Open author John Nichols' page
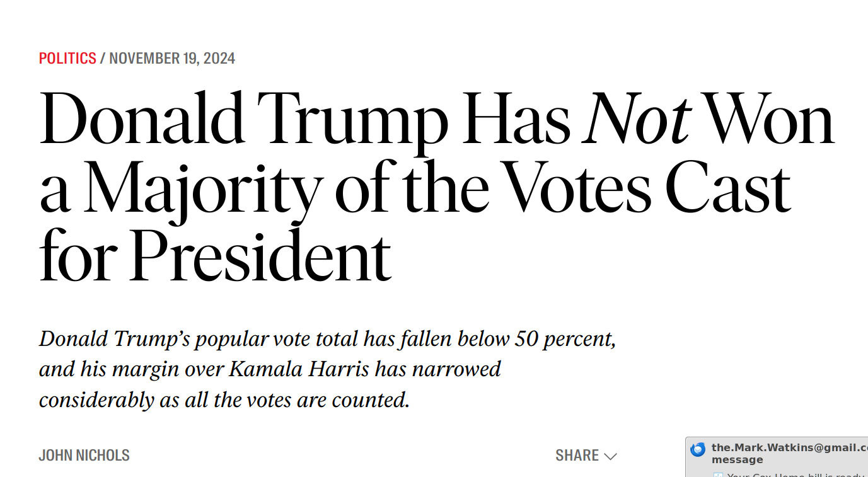The height and width of the screenshot is (477, 868). (x=84, y=456)
